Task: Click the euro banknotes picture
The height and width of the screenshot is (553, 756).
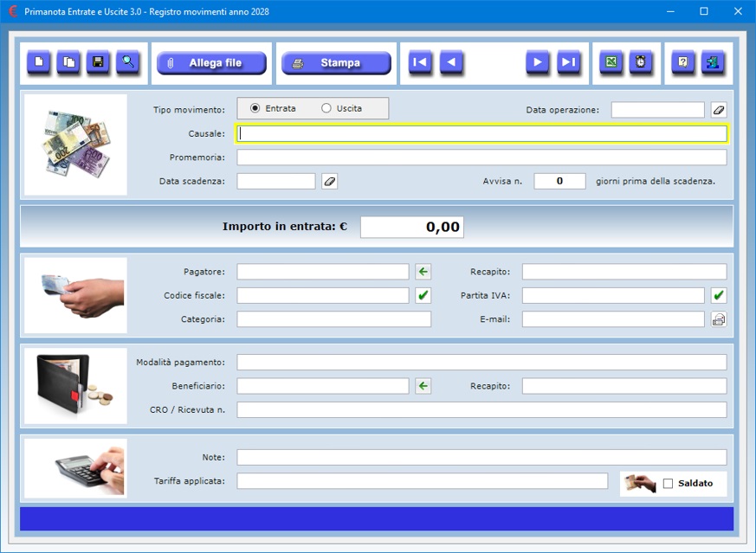Action: [75, 145]
